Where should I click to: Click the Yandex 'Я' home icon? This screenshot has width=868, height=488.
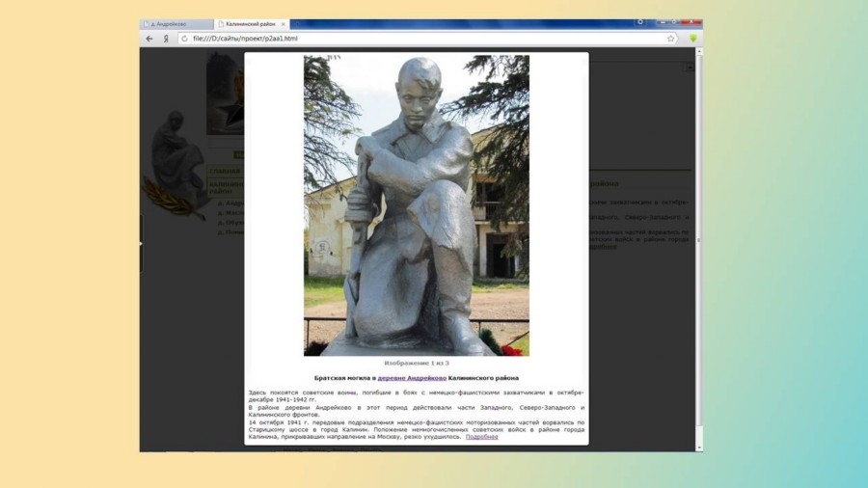[x=166, y=39]
